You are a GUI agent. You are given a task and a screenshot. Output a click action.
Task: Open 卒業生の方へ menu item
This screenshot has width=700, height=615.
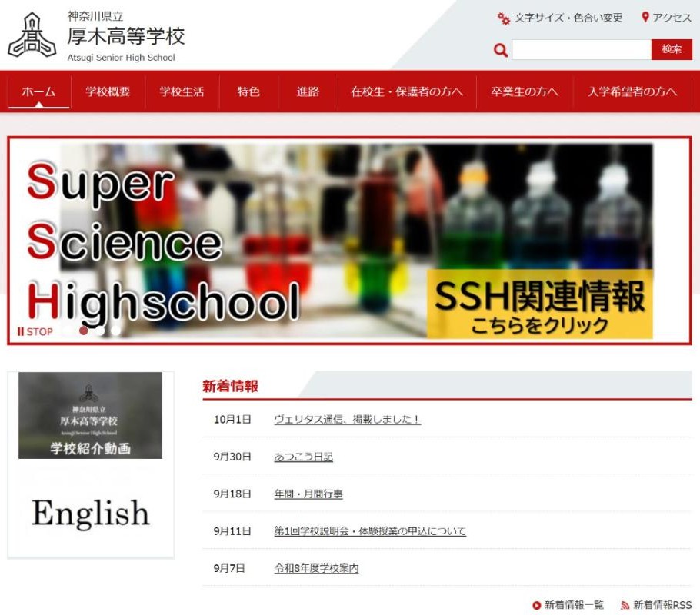pos(524,92)
